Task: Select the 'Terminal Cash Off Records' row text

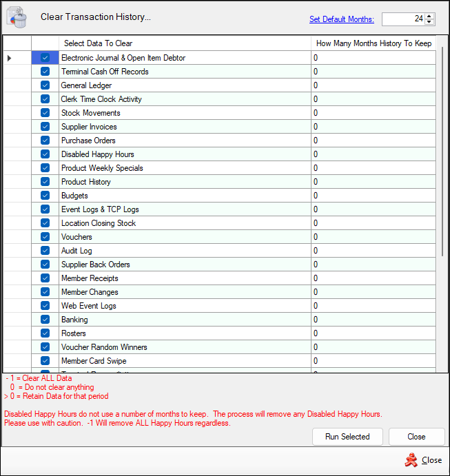Action: 105,72
